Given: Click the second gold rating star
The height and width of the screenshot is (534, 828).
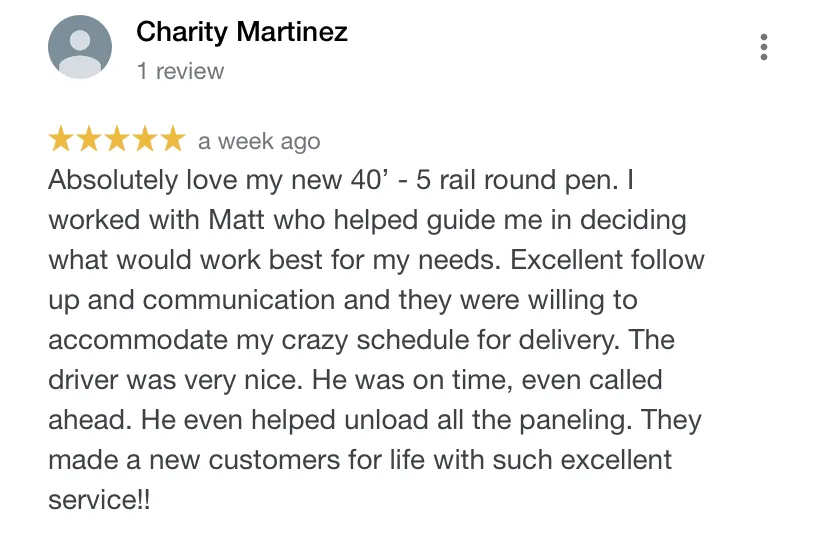Looking at the screenshot, I should pyautogui.click(x=89, y=139).
